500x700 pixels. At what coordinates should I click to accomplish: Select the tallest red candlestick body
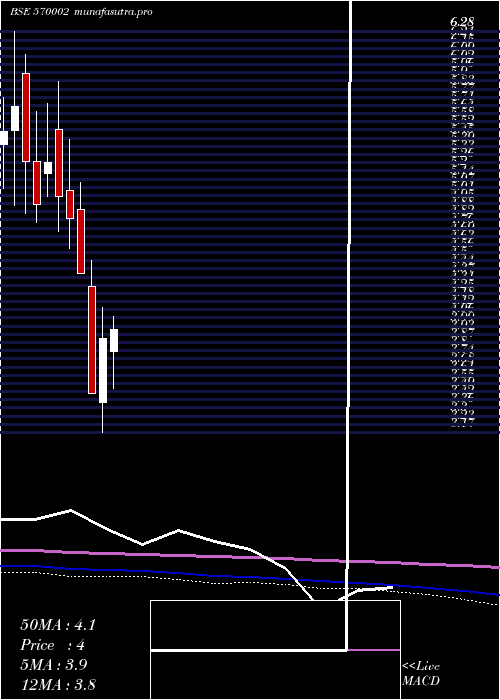pos(92,340)
